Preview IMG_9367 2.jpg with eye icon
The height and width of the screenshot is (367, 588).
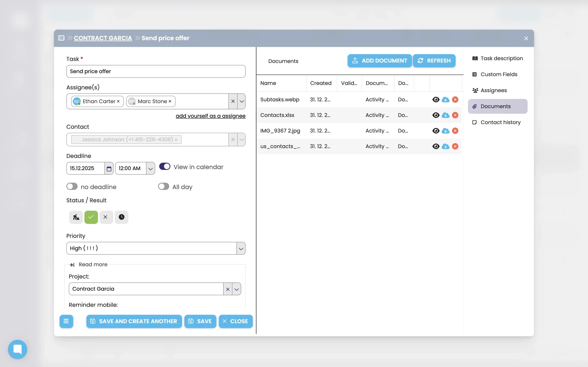[x=436, y=131]
